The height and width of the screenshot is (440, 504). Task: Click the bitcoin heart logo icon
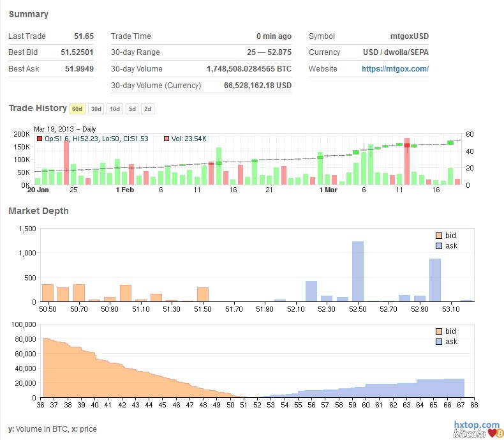click(492, 434)
